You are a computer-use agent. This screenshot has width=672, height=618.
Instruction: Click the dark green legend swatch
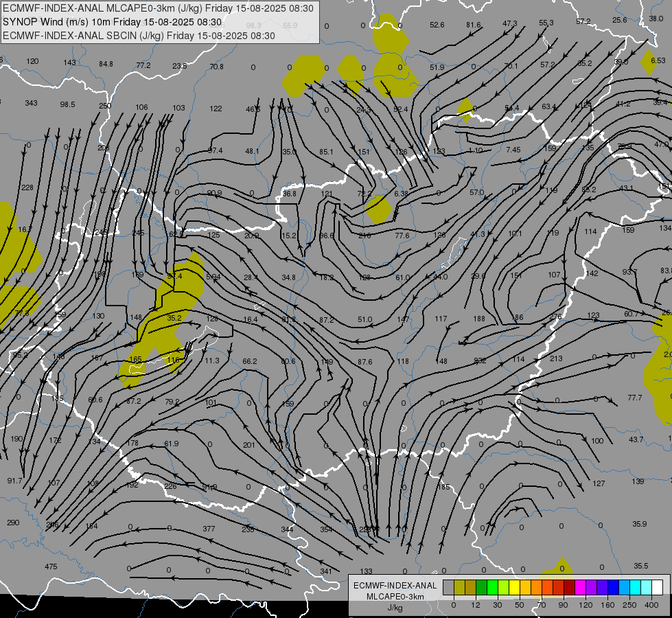tap(482, 587)
